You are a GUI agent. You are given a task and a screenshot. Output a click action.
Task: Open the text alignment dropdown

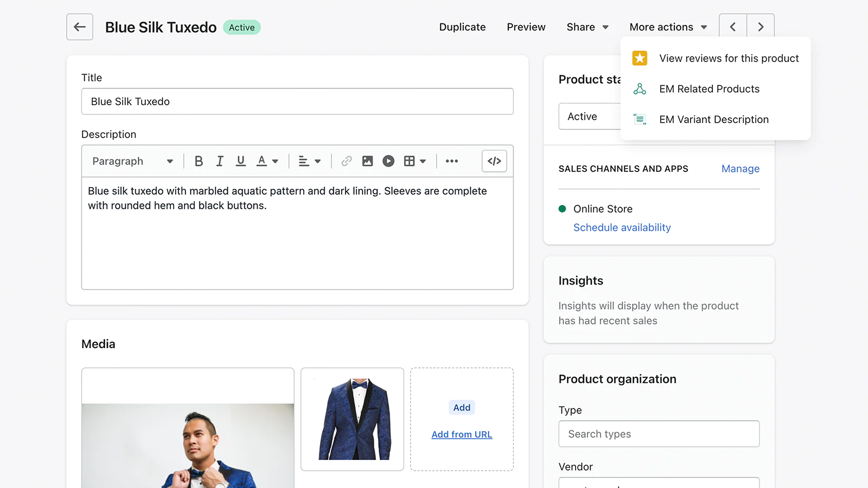pos(310,161)
